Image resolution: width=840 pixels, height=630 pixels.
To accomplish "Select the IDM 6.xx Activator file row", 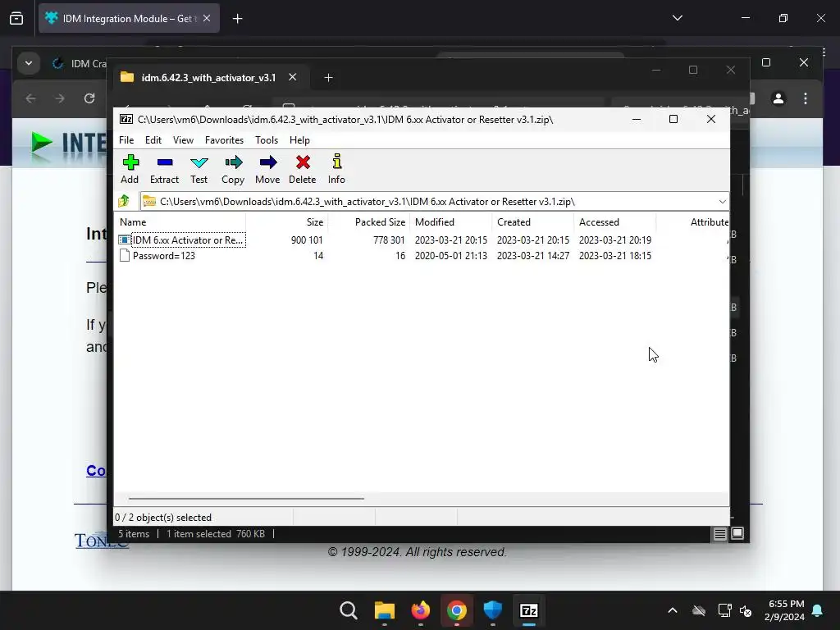I will (x=421, y=240).
